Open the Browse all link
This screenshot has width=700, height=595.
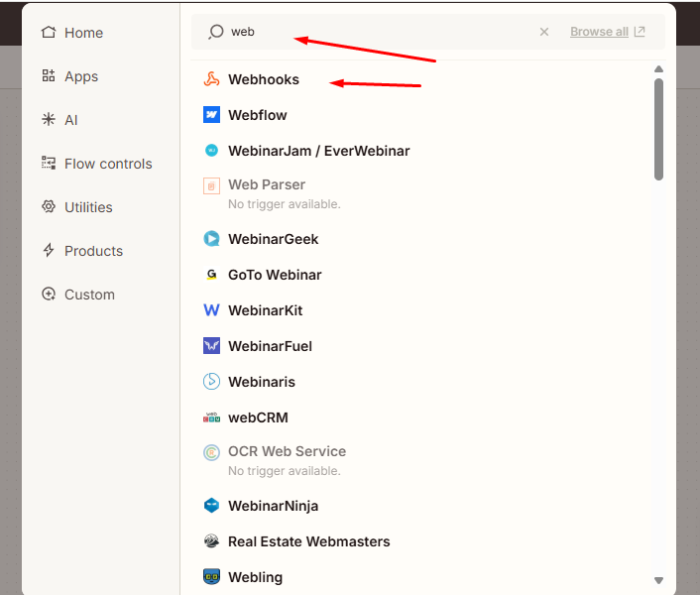click(599, 32)
